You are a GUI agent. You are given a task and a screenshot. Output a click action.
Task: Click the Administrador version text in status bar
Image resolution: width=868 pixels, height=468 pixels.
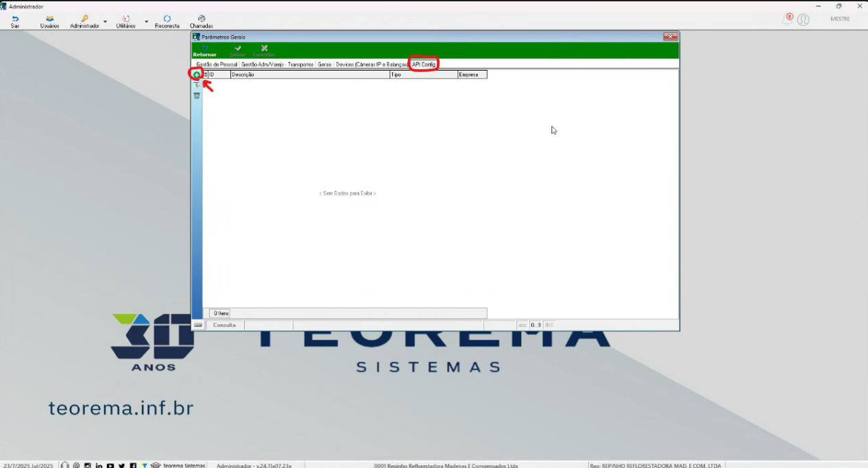pos(254,465)
